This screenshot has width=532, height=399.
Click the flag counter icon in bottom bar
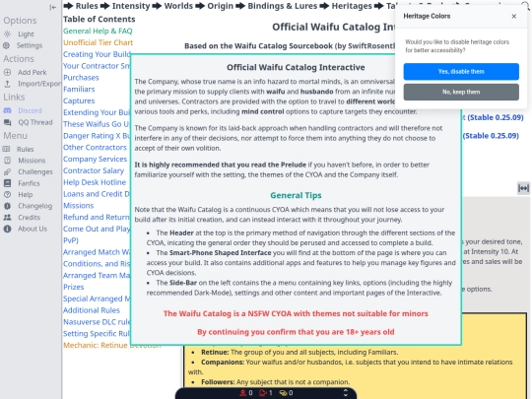click(263, 393)
